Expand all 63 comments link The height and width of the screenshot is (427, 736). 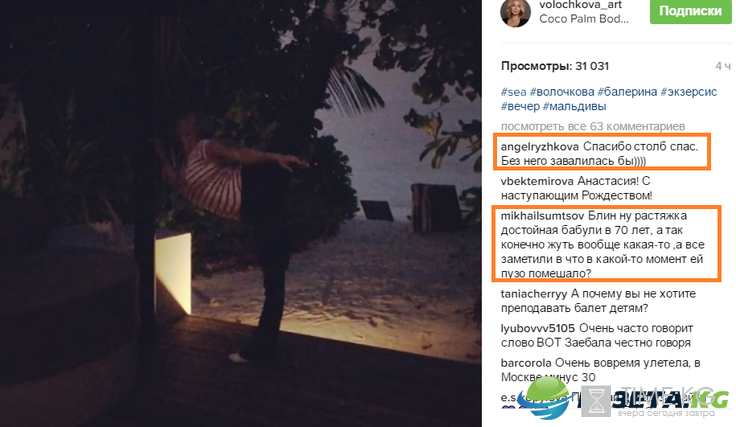[593, 126]
